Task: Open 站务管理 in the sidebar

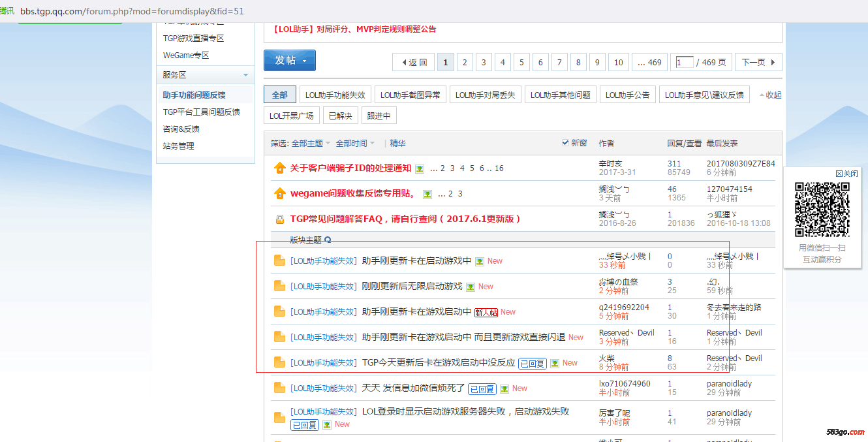Action: click(179, 146)
